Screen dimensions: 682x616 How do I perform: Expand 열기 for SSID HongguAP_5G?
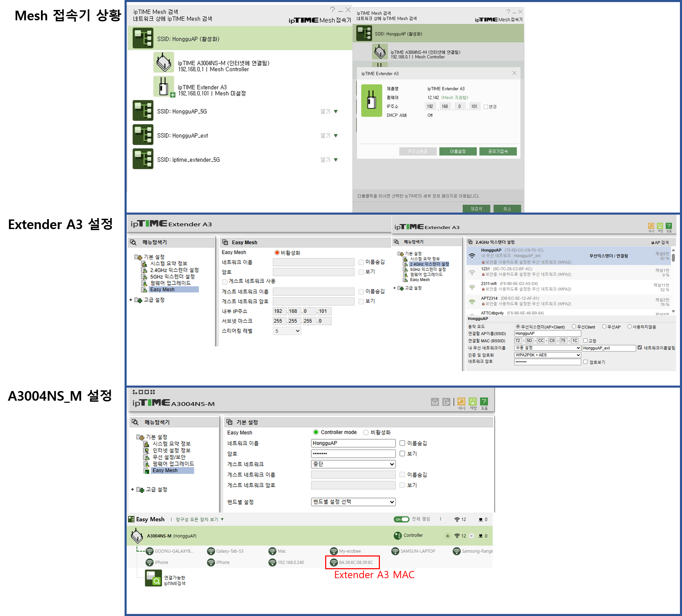[329, 111]
